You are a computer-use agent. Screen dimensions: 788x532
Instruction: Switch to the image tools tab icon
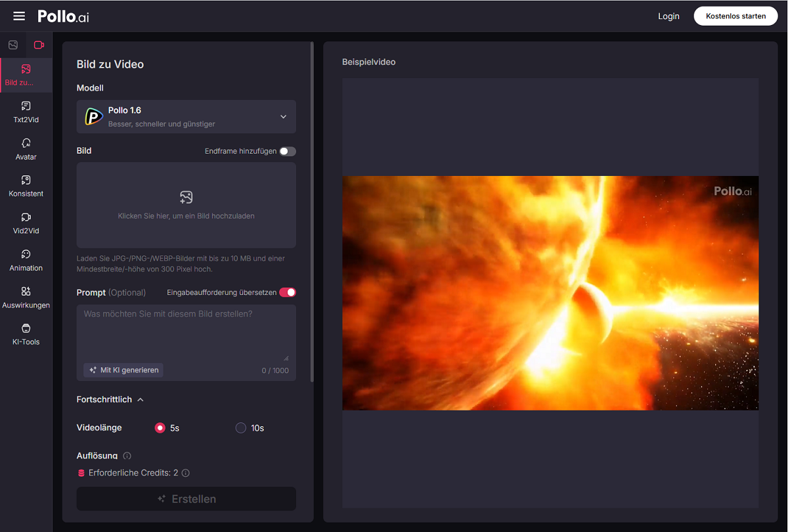(x=13, y=45)
